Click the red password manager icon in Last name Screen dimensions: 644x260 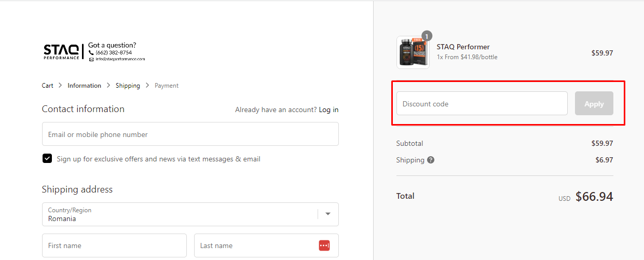click(x=324, y=245)
